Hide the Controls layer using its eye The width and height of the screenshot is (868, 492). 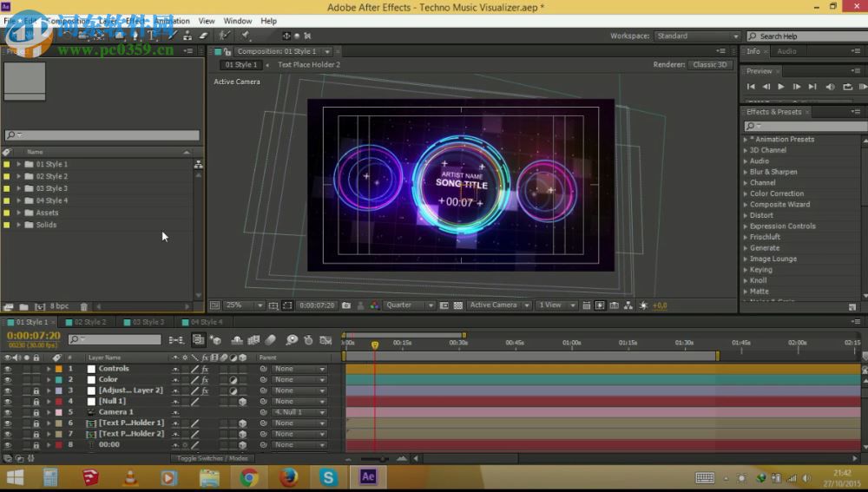tap(8, 369)
